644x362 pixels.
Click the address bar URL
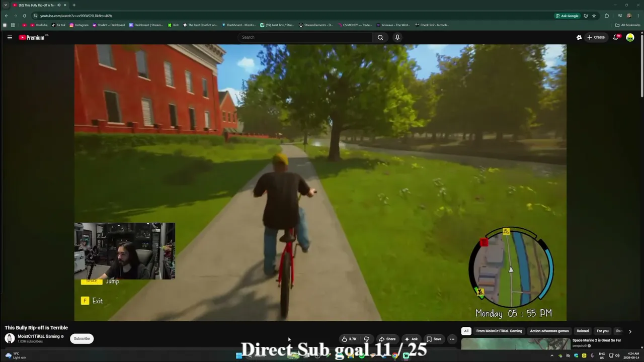click(x=76, y=16)
